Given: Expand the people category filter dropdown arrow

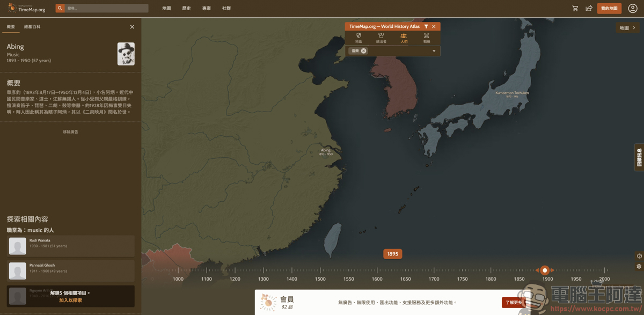Looking at the screenshot, I should pos(434,51).
